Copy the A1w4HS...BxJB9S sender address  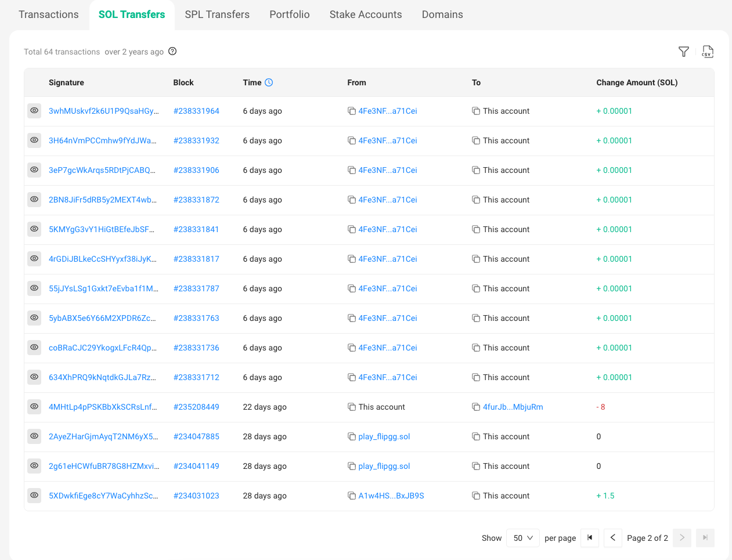pyautogui.click(x=352, y=496)
